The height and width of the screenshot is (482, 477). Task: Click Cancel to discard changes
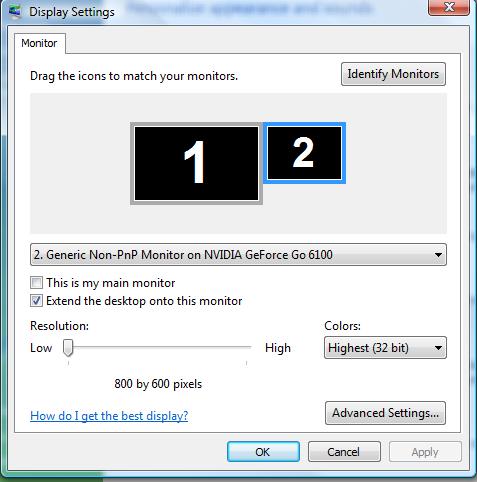coord(344,452)
